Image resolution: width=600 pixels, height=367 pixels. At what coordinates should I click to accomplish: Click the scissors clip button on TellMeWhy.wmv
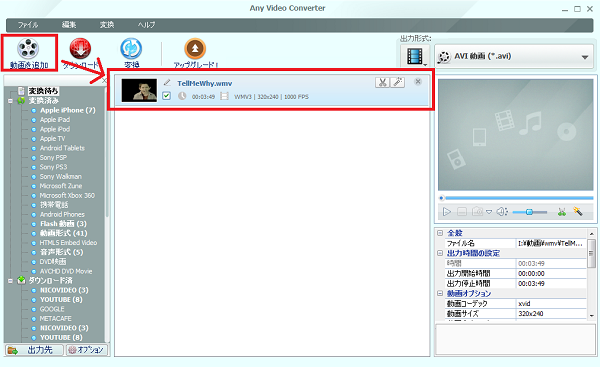coord(382,82)
